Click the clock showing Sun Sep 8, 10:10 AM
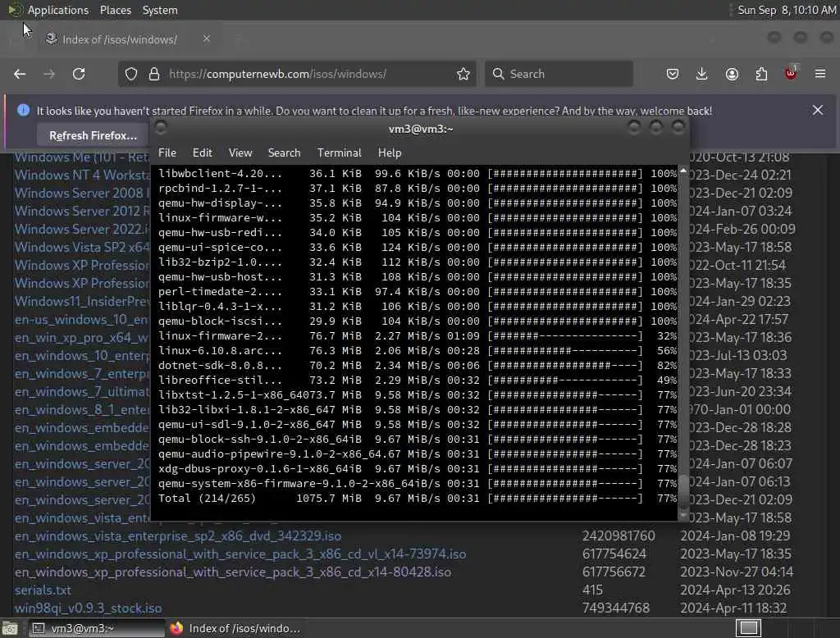 pyautogui.click(x=787, y=10)
